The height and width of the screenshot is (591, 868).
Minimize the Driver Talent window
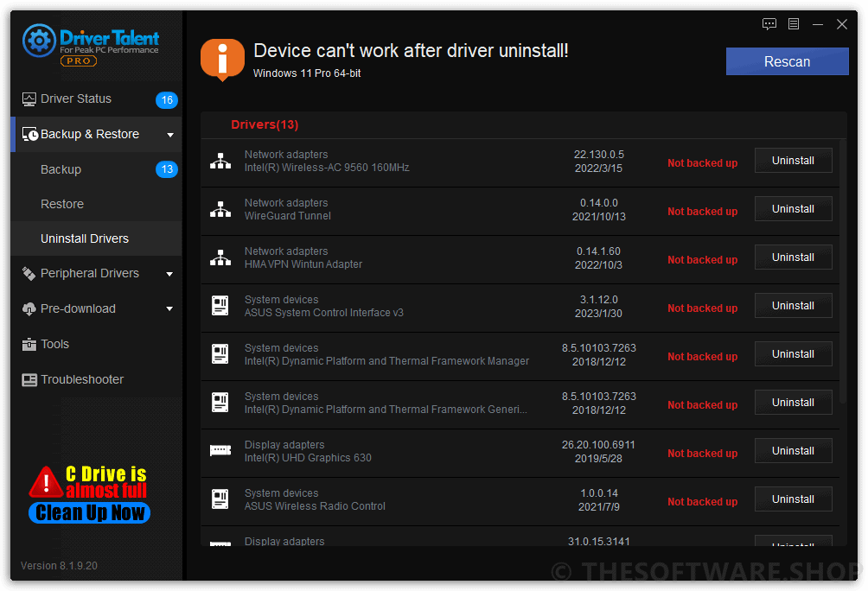[818, 24]
